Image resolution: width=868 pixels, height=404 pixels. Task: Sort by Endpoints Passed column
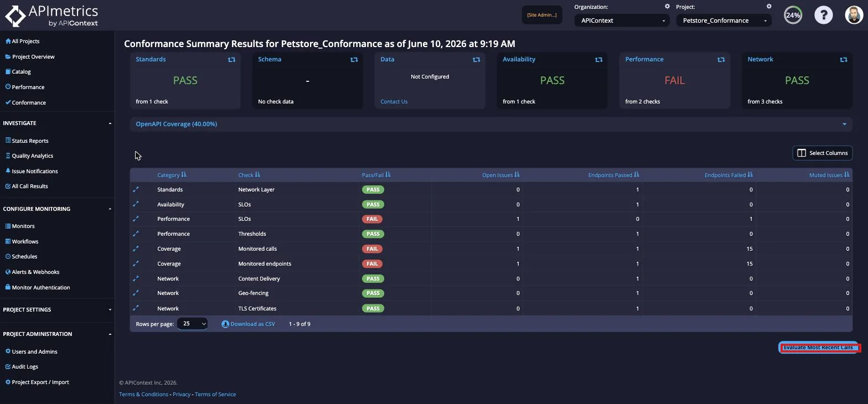[614, 175]
